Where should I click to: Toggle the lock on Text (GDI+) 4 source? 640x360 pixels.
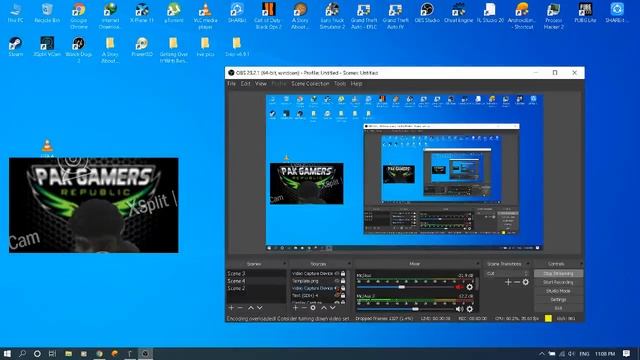[x=343, y=296]
